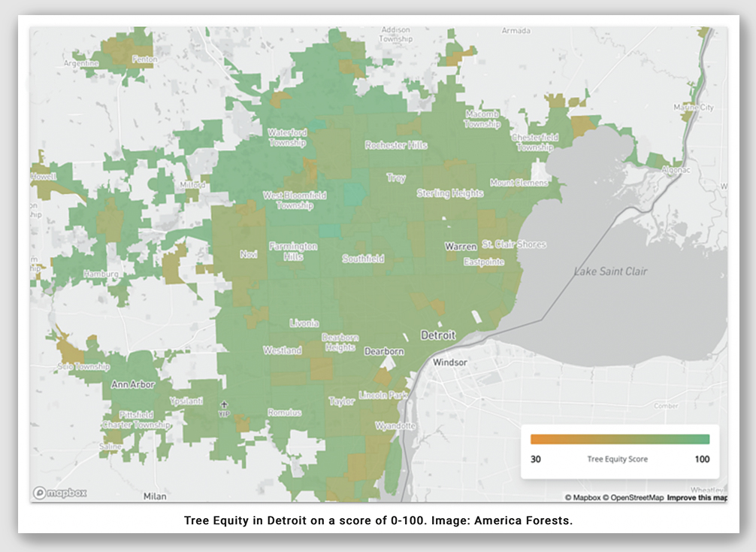Click the Tree Equity Score gradient bar
This screenshot has width=756, height=552.
coord(619,439)
